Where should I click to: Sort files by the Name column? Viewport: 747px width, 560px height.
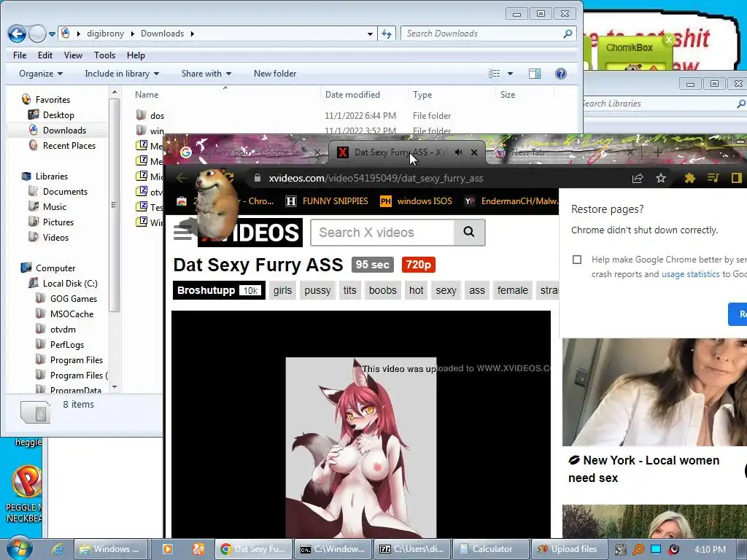point(147,94)
